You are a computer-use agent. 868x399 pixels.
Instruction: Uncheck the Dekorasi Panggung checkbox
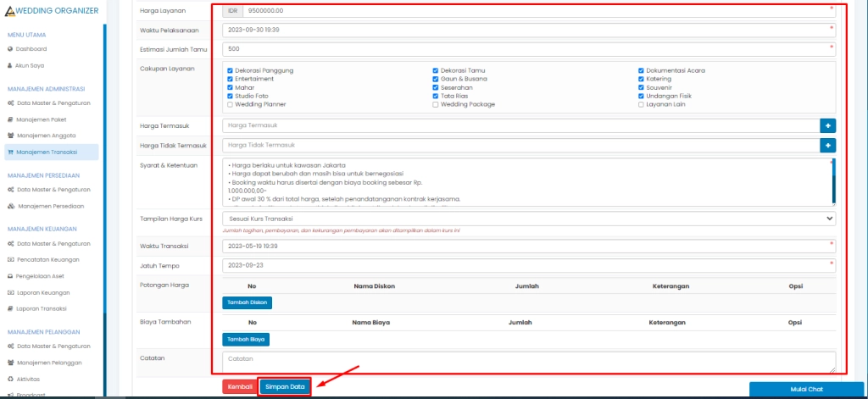pos(230,70)
